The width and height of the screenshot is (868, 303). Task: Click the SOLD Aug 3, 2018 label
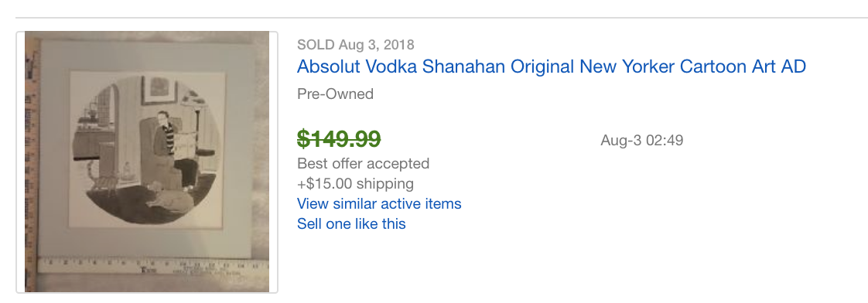point(355,45)
